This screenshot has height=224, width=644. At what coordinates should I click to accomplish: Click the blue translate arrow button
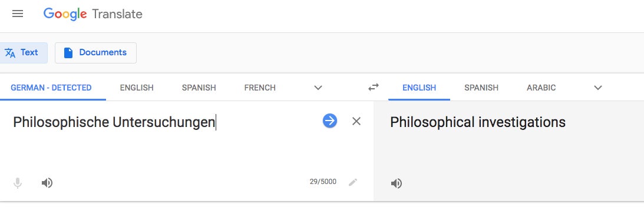330,121
